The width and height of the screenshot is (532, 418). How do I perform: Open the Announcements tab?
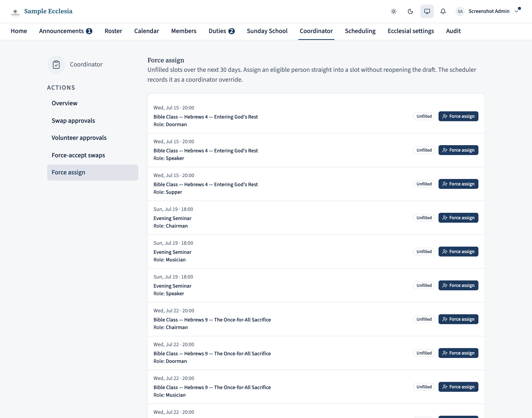66,31
